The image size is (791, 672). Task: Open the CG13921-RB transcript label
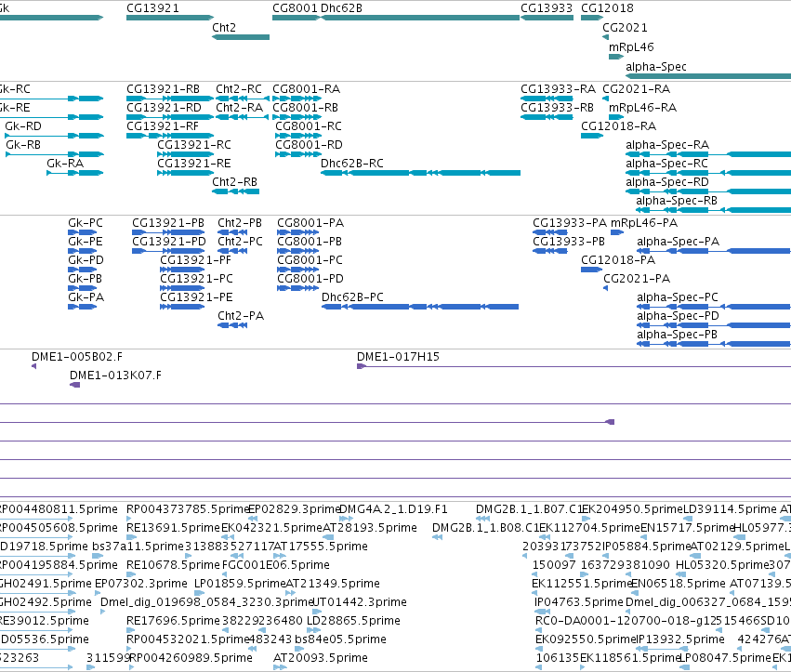(x=163, y=89)
